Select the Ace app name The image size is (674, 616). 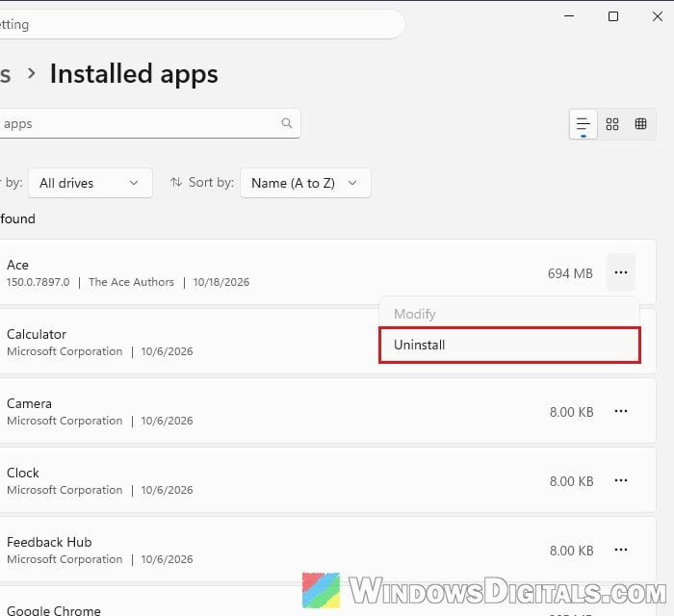click(17, 265)
